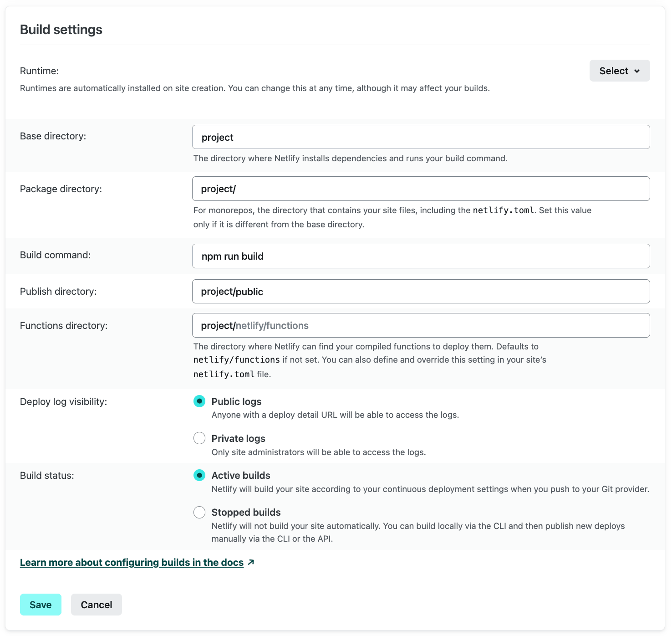Click the Active builds label text

241,475
